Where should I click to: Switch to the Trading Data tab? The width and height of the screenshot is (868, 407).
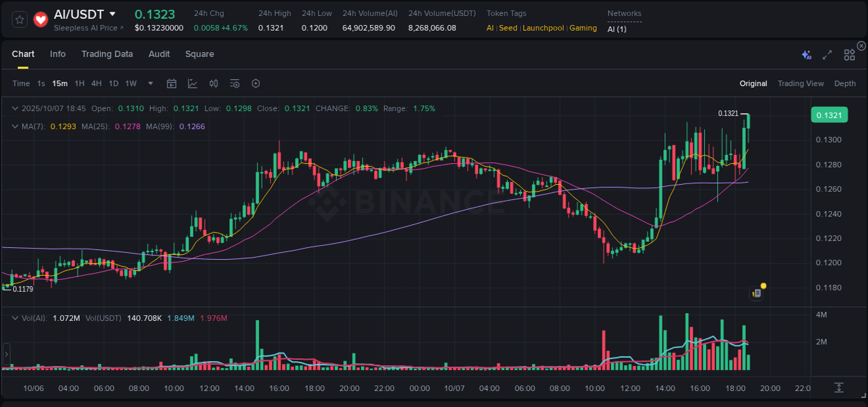tap(107, 54)
